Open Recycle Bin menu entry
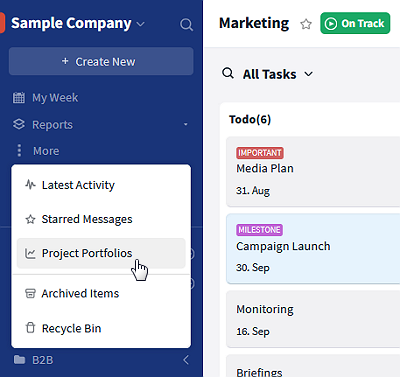Screen dimensions: 400x377 101,328
